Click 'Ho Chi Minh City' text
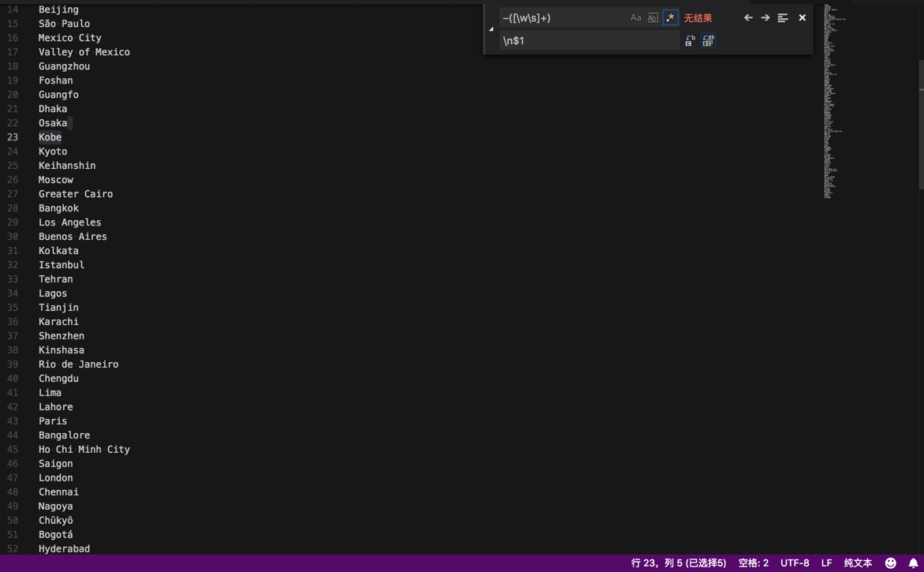924x572 pixels. [x=84, y=450]
